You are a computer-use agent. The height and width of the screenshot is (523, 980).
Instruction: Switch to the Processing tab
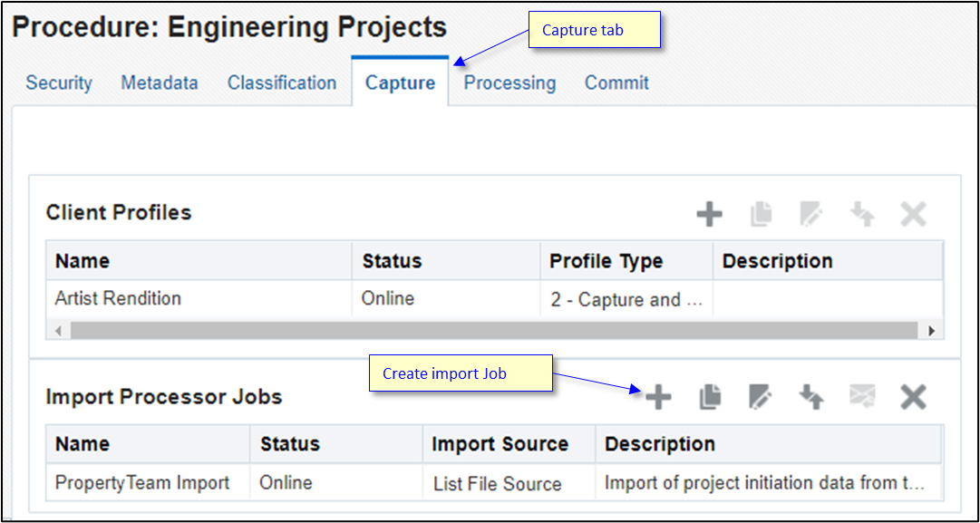509,82
